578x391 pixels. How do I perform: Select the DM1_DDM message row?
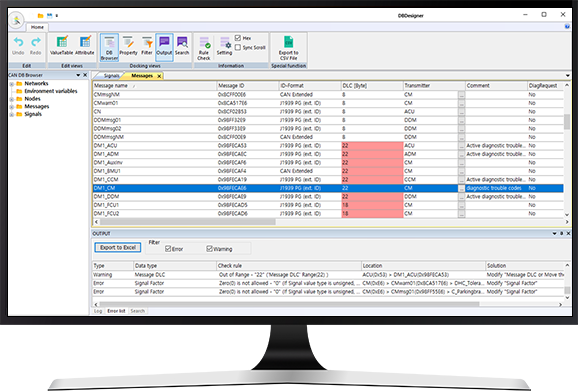coord(328,197)
